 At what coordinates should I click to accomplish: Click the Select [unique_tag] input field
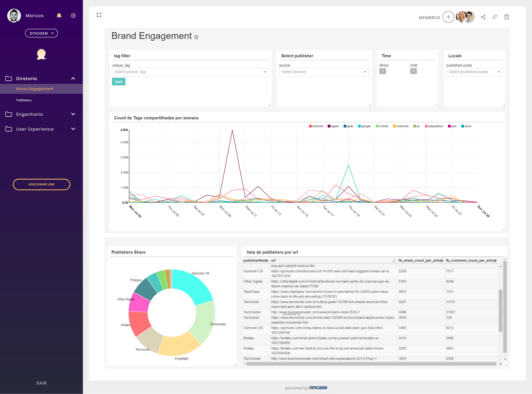coord(190,72)
